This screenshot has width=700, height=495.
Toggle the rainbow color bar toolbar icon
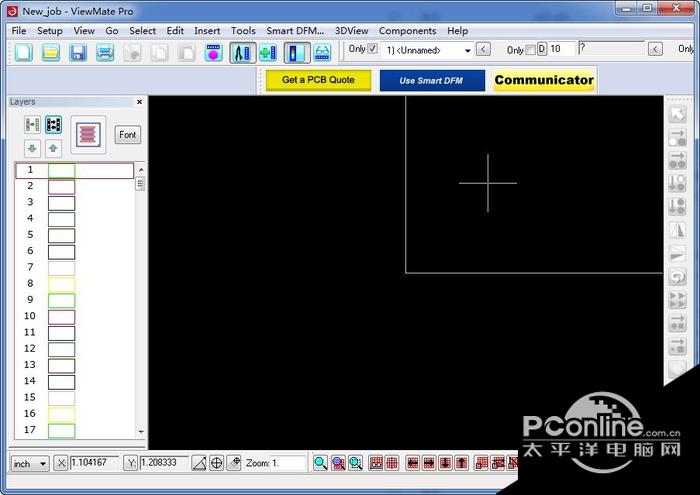297,52
